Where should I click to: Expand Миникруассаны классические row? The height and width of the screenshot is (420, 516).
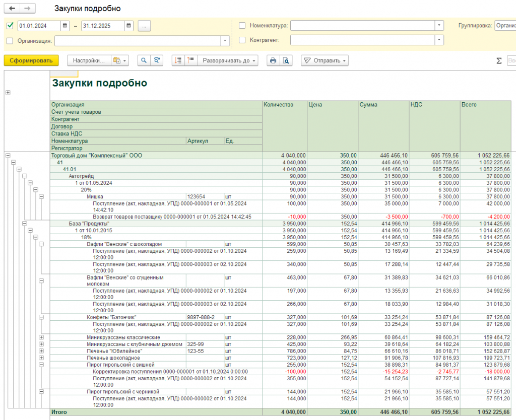click(x=41, y=337)
